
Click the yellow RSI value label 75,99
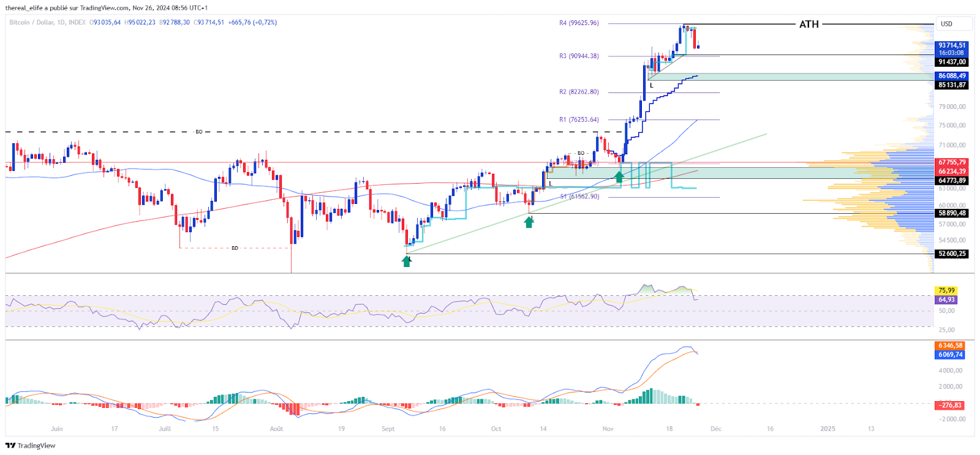(946, 291)
